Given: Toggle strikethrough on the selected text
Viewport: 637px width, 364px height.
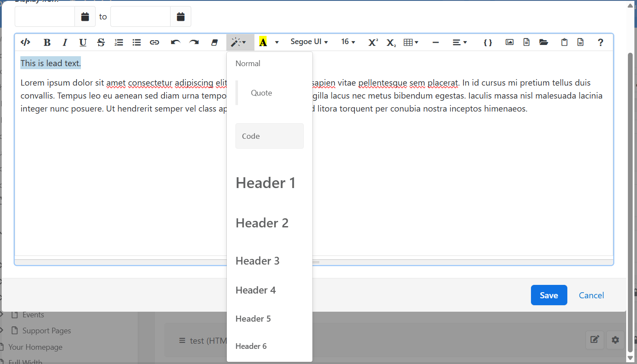Looking at the screenshot, I should [100, 42].
